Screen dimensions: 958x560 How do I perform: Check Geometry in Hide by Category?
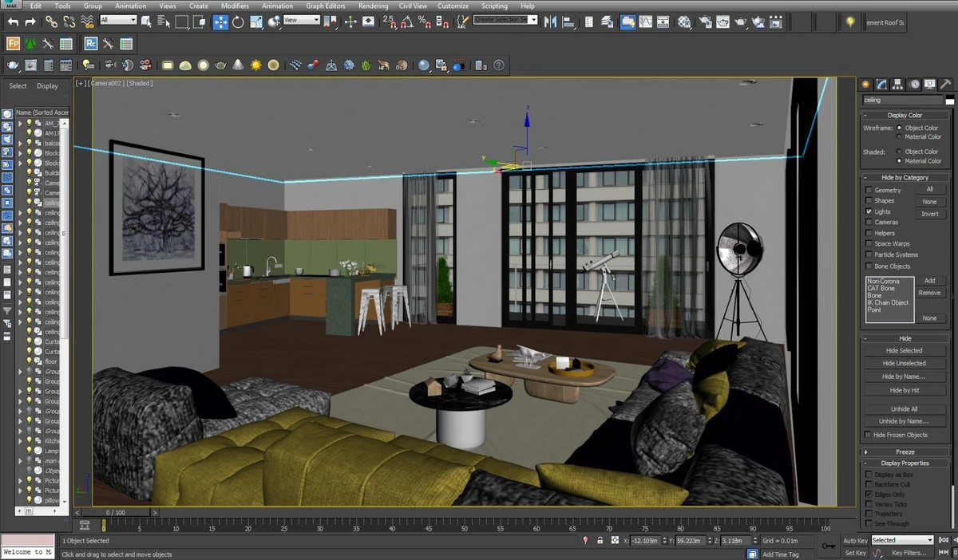pyautogui.click(x=869, y=189)
